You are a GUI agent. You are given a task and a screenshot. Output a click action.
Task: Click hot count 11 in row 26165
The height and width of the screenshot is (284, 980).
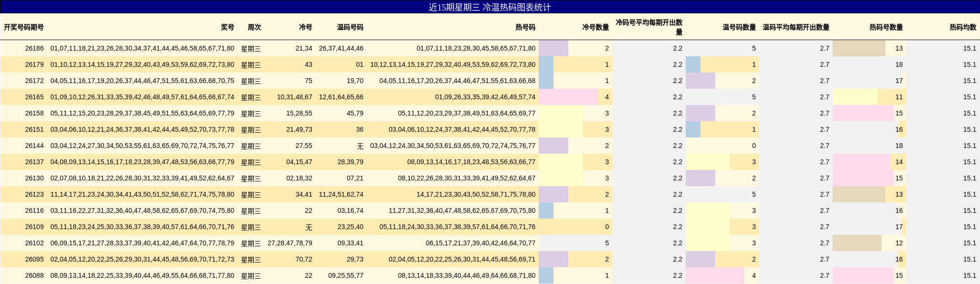(x=899, y=97)
